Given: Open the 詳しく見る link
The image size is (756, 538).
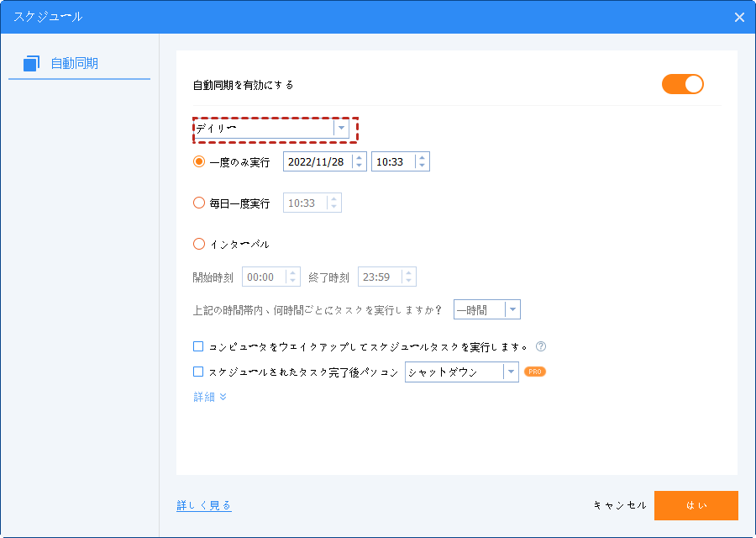Looking at the screenshot, I should [204, 505].
